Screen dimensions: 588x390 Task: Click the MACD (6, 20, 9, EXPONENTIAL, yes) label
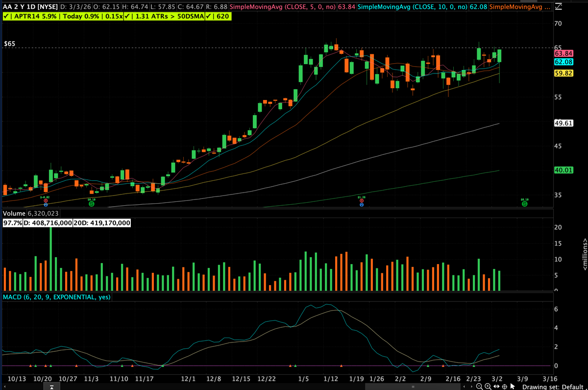(x=57, y=297)
